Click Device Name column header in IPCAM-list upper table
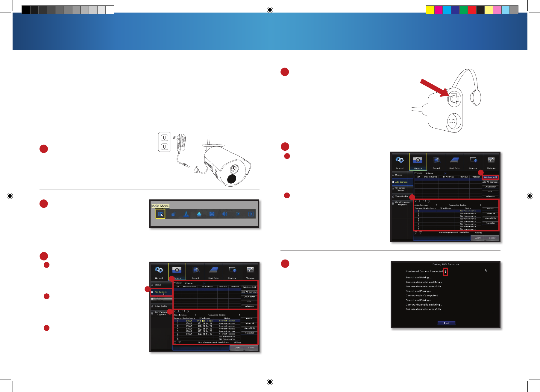Viewport: 540px width, 392px height. tap(189, 287)
